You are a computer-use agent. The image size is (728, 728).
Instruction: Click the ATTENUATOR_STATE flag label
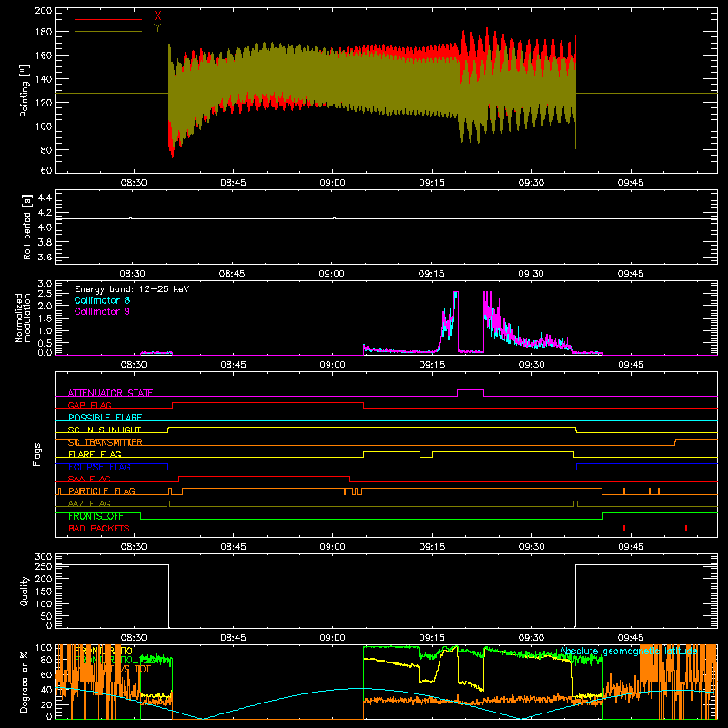click(110, 393)
